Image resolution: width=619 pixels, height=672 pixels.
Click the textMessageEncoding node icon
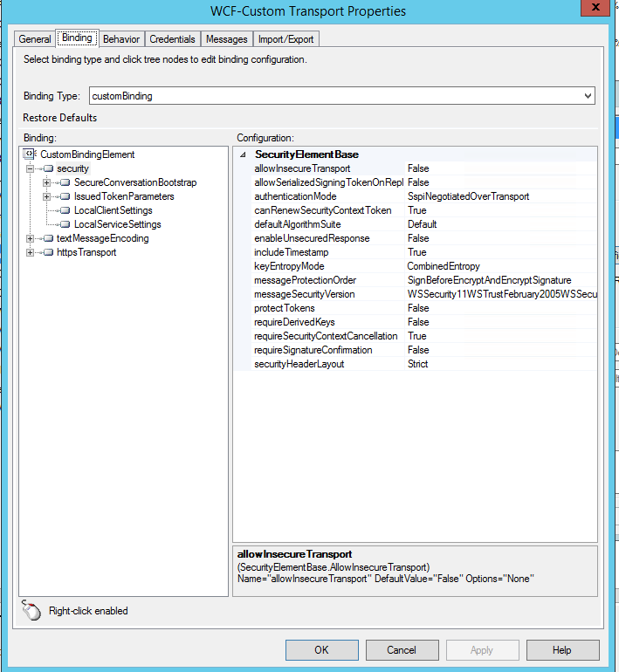tap(48, 238)
